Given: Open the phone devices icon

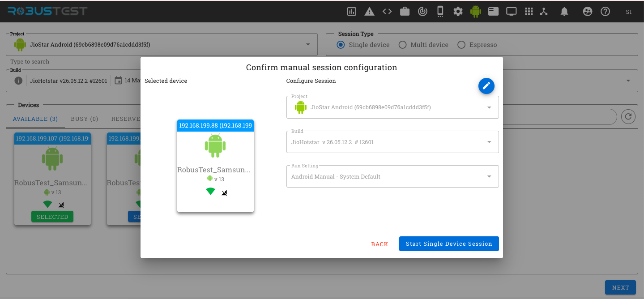Looking at the screenshot, I should coord(440,12).
